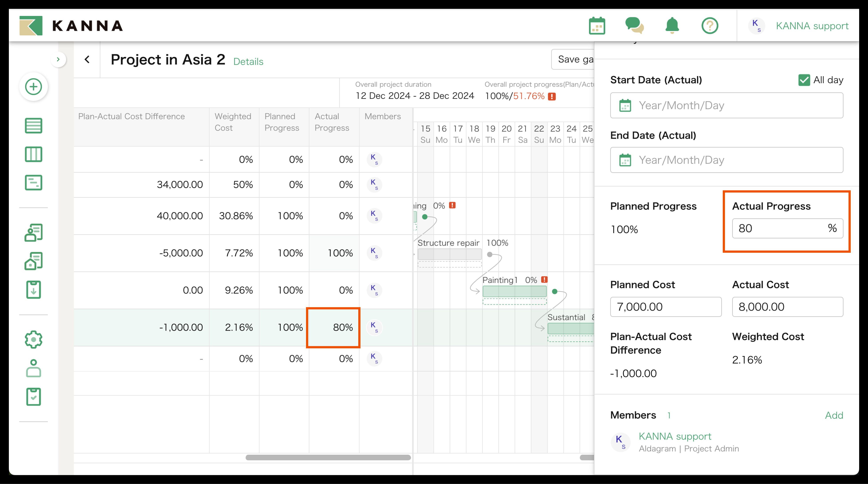Screen dimensions: 868x484
Task: Open the calendar icon in top bar
Action: click(597, 26)
